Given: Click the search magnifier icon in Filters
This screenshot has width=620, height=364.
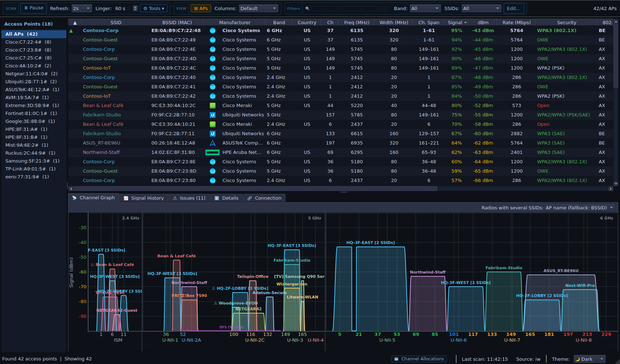Looking at the screenshot, I should (307, 8).
